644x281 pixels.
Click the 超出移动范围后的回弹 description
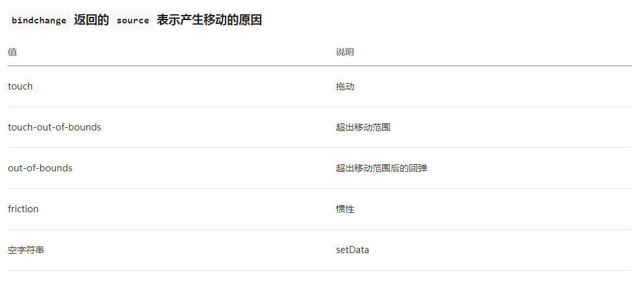381,168
